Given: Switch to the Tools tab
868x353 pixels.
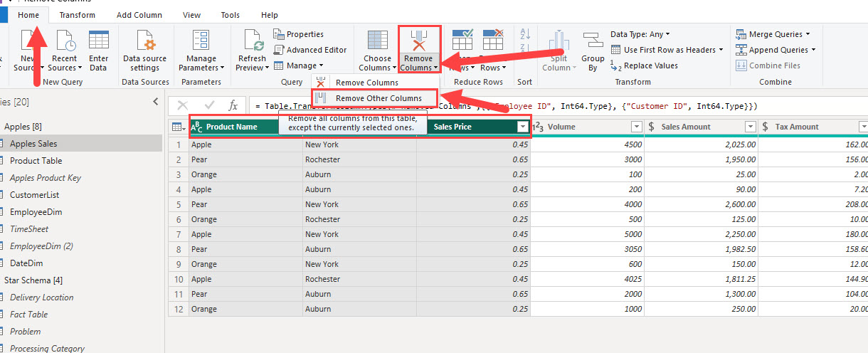Looking at the screenshot, I should point(230,15).
